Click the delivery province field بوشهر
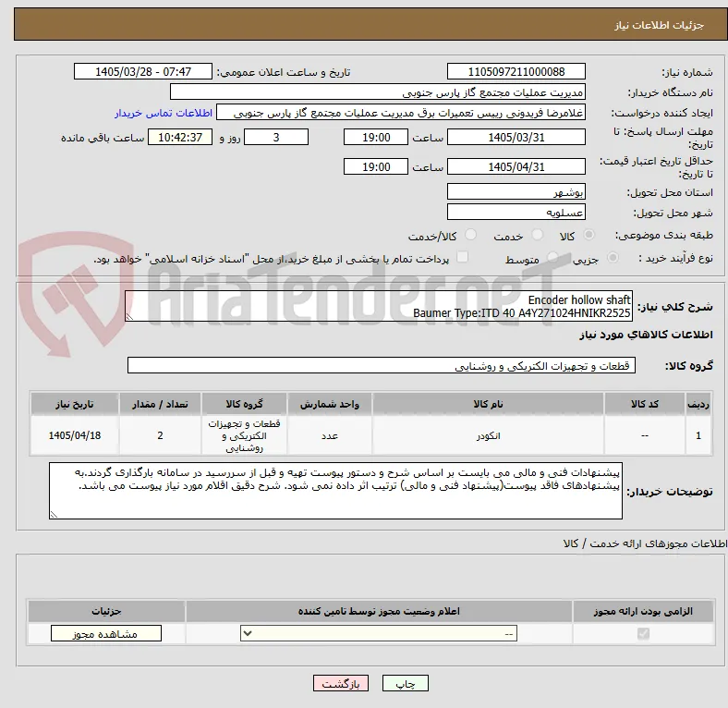This screenshot has width=728, height=708. tap(516, 192)
